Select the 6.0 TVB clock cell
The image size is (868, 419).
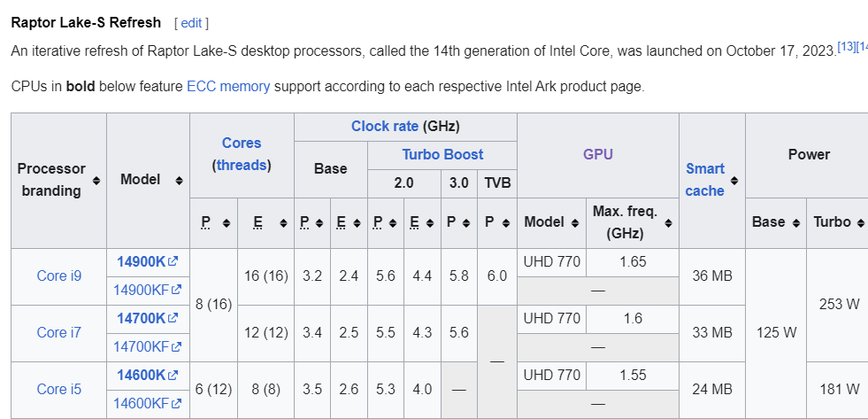coord(497,276)
